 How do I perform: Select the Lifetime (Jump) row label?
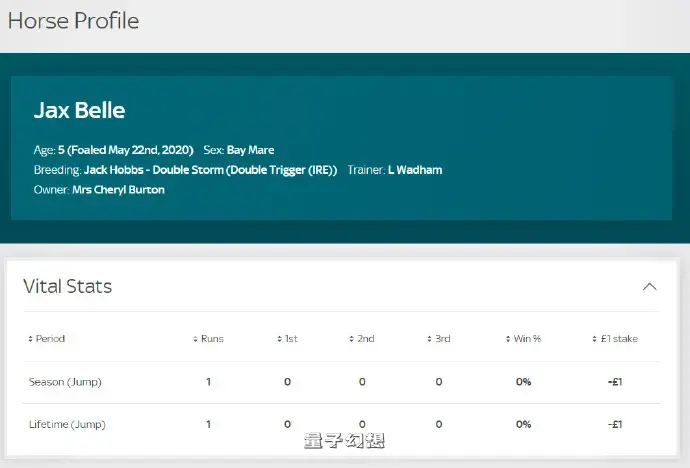(x=67, y=424)
